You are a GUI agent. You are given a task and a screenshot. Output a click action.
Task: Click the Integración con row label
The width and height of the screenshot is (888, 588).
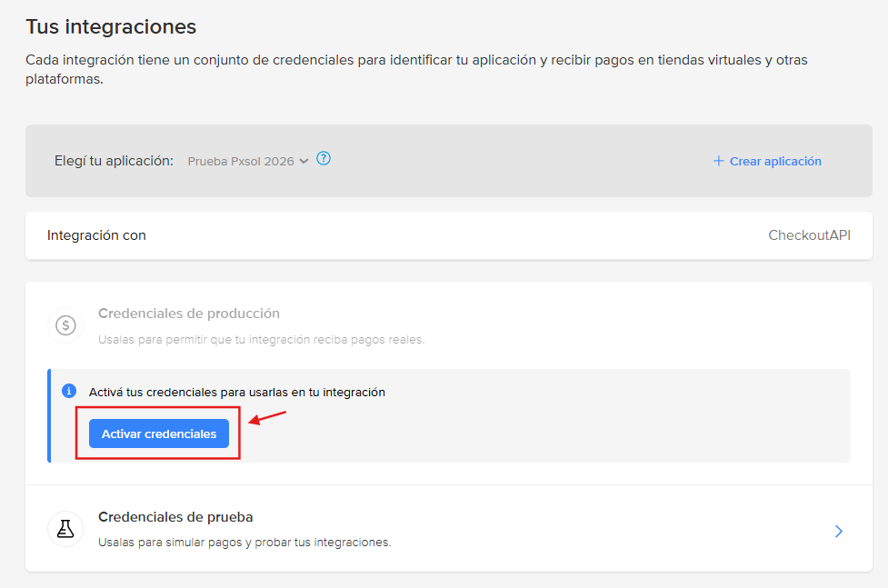click(x=96, y=235)
